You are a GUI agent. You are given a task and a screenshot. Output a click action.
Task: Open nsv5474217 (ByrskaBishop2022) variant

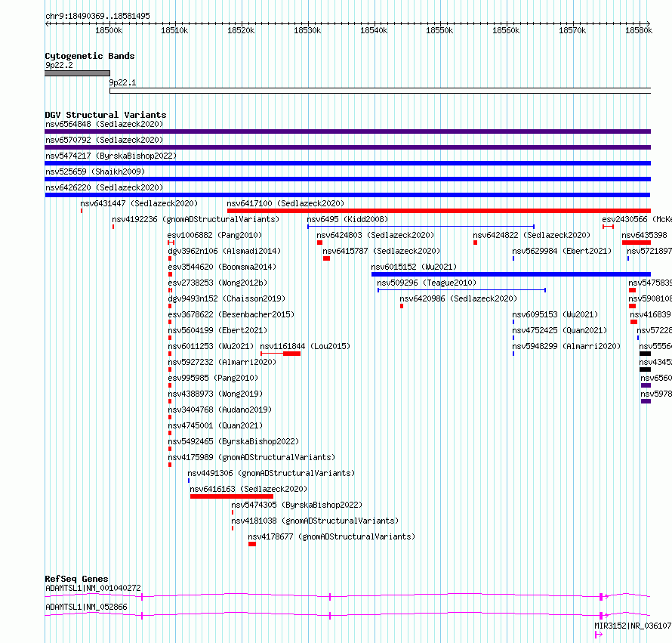[111, 156]
